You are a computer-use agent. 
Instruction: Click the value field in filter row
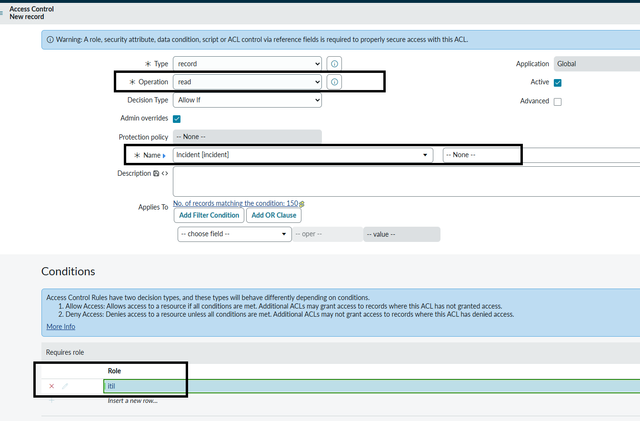[402, 234]
